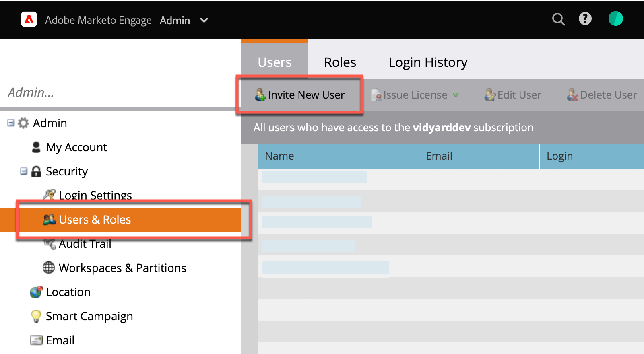644x354 pixels.
Task: Click the Audit Trail icon
Action: tap(49, 243)
